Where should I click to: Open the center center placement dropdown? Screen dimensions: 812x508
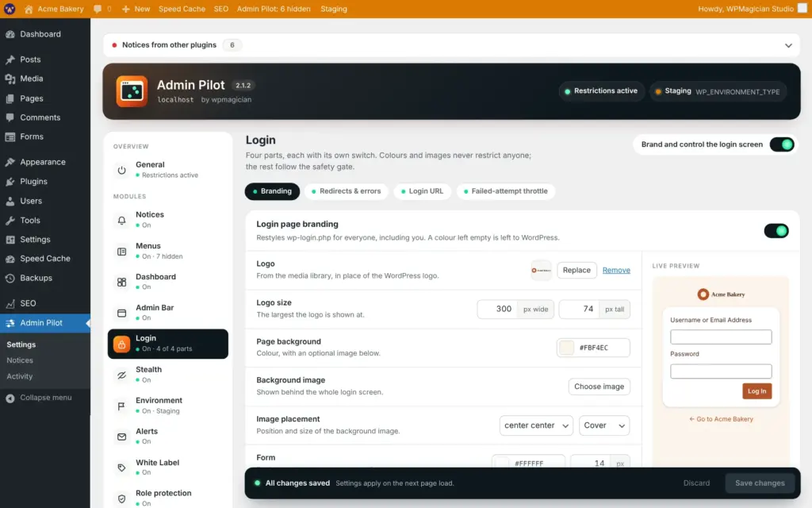(x=536, y=425)
